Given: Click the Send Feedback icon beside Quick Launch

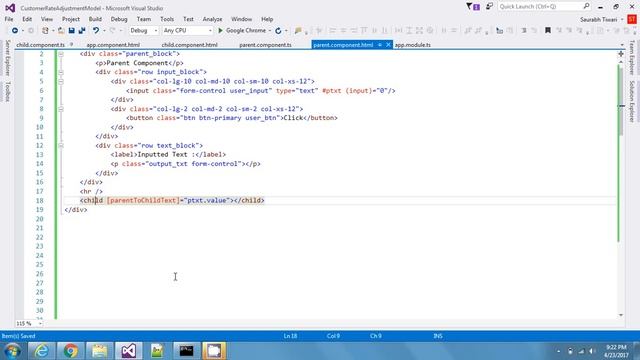Looking at the screenshot, I should click(489, 7).
